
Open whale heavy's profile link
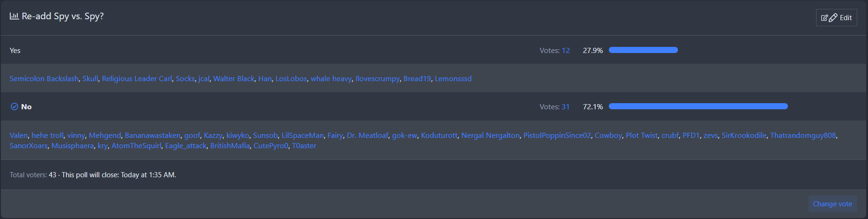(x=331, y=79)
